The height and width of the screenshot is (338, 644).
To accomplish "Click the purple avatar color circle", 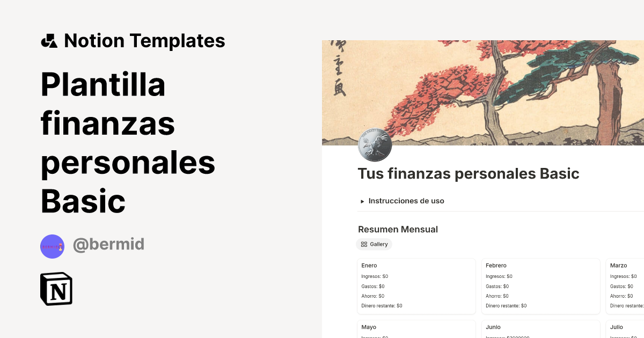I will (x=52, y=246).
